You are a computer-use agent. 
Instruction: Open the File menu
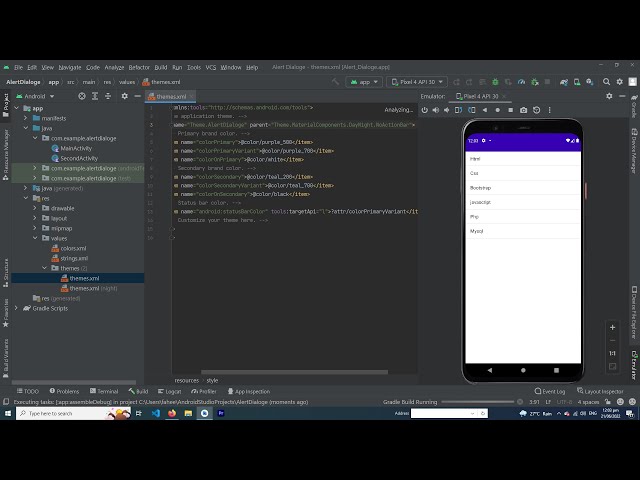pyautogui.click(x=18, y=67)
